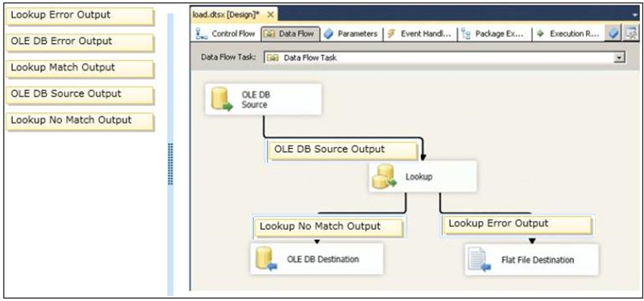The image size is (644, 301).
Task: Select the OLE DB Error Output label
Action: (x=80, y=42)
